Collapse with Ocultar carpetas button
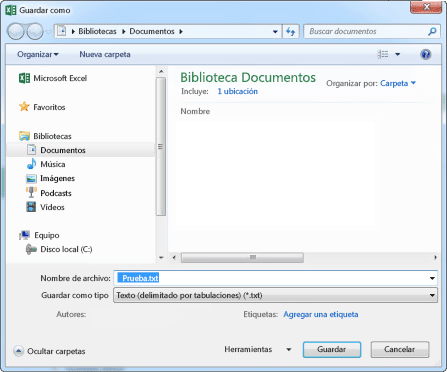 click(x=49, y=351)
